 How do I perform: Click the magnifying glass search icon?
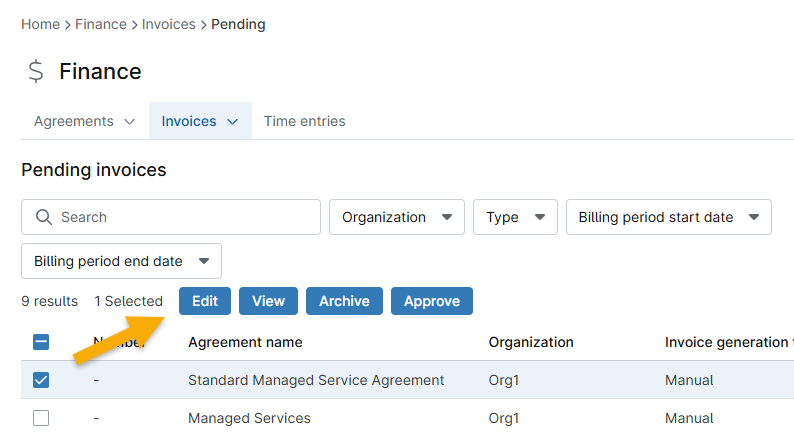43,217
